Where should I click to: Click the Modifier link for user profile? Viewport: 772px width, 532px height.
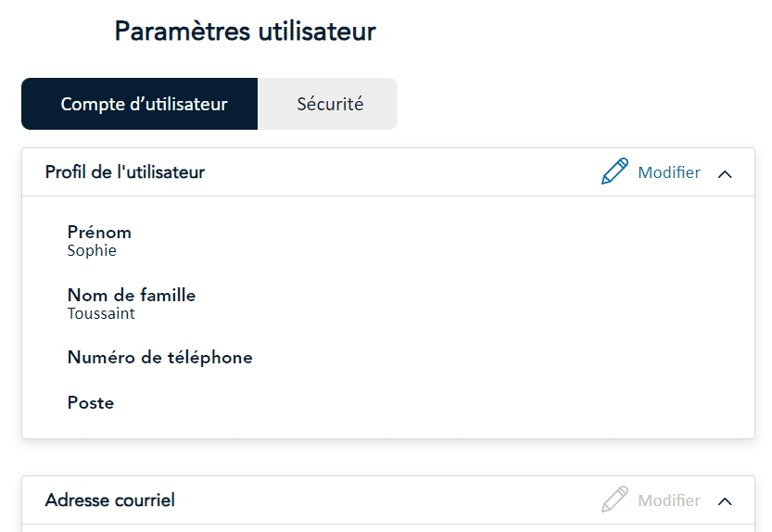click(669, 172)
